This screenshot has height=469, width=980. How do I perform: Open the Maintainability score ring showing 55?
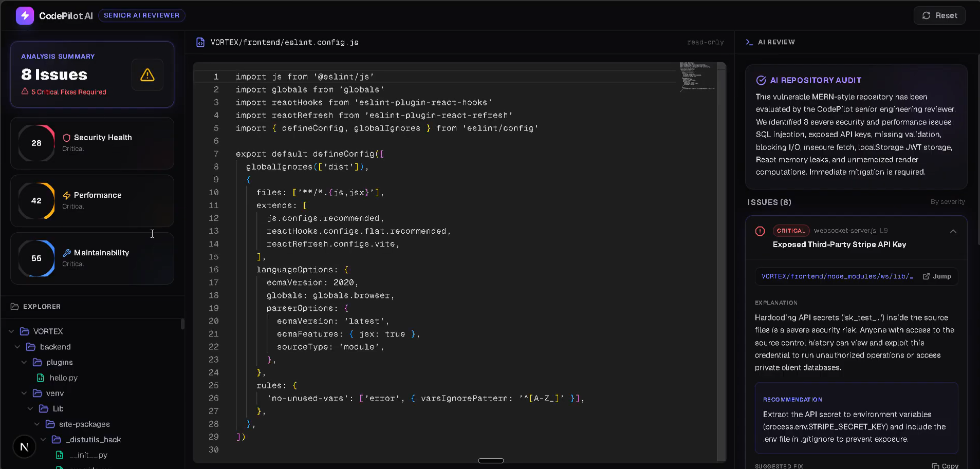coord(36,258)
